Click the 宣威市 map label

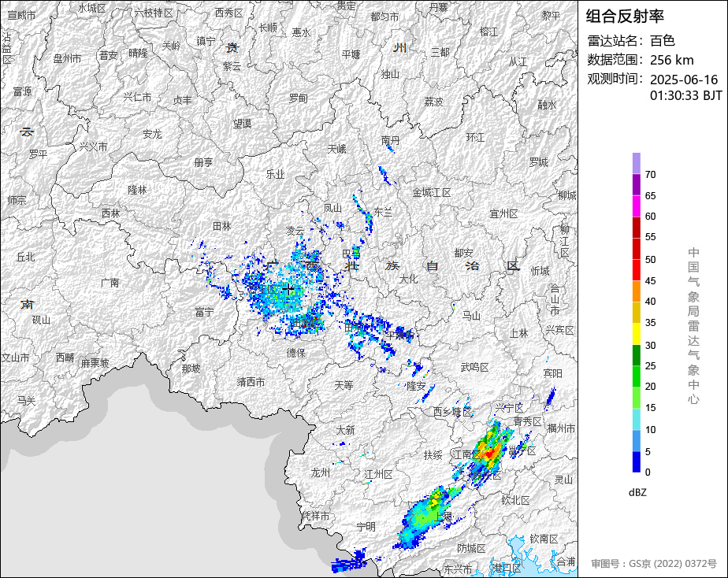pyautogui.click(x=21, y=15)
